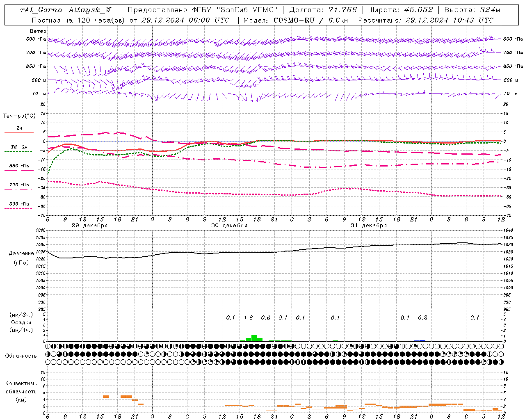This screenshot has height=420, width=525.
Task: Select the text Предоставлено ФГБУ "ЗапСиб УГМС"
Action: [203, 10]
